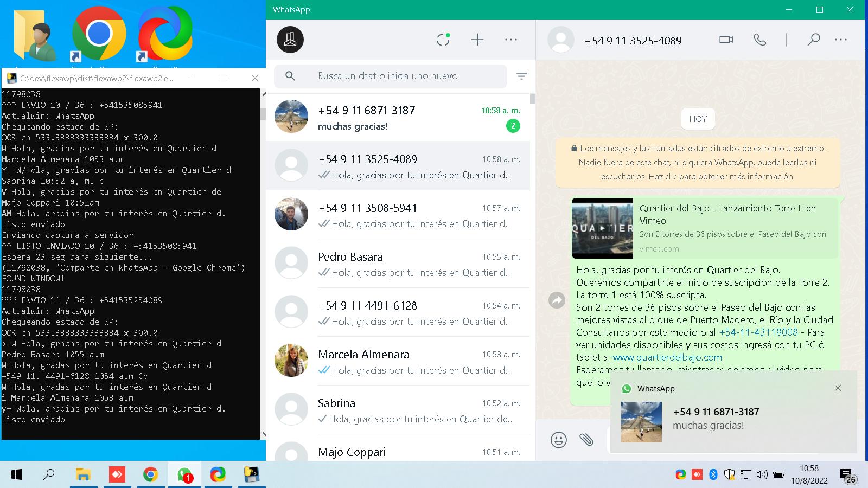Open the Marcela Almenara chat
Screen dimensions: 868x488
pos(398,361)
